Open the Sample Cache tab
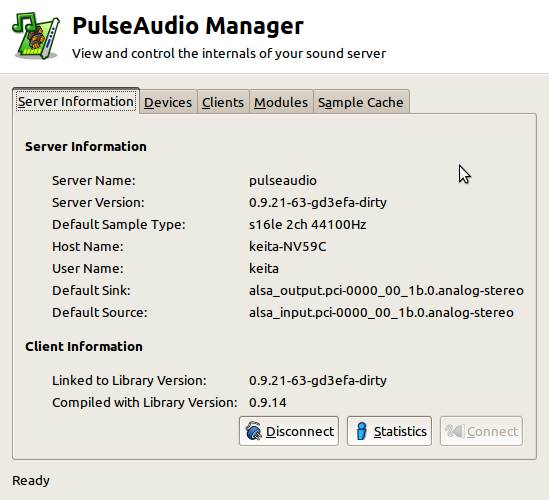 [361, 102]
